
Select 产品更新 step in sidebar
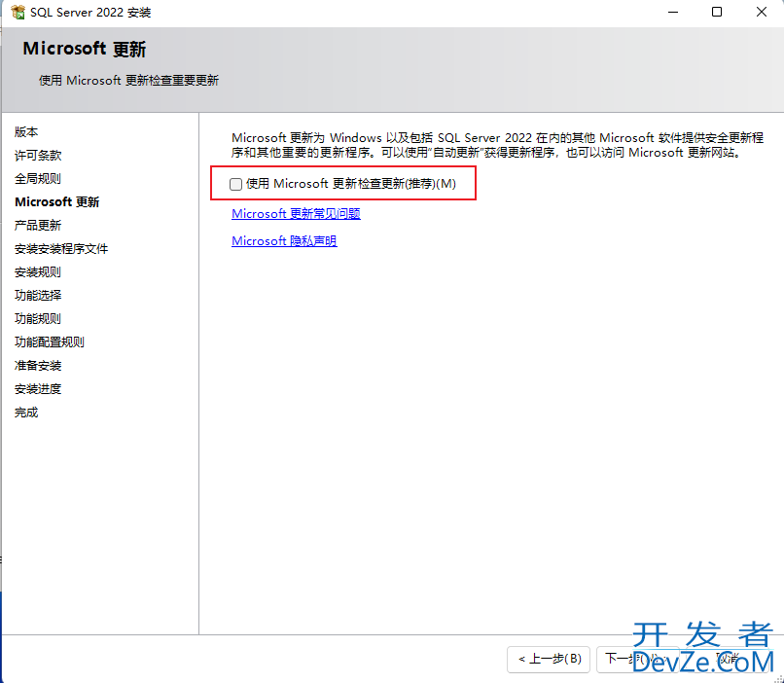coord(38,226)
